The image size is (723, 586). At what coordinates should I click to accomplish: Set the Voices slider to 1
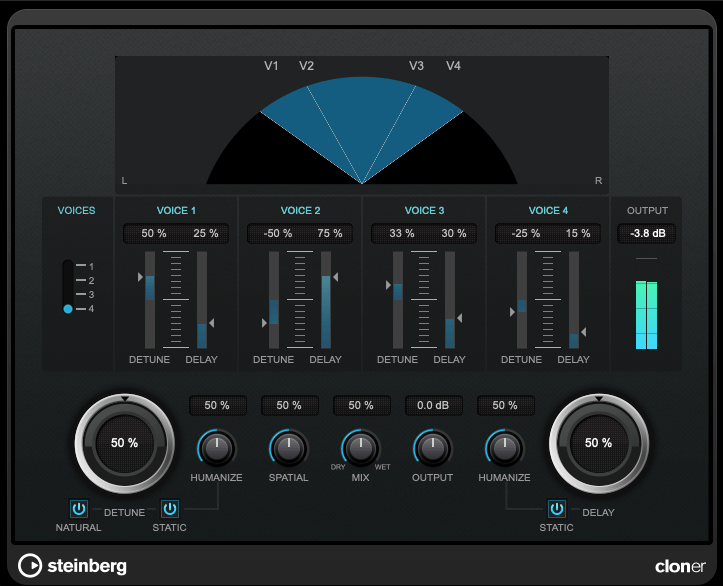[68, 267]
